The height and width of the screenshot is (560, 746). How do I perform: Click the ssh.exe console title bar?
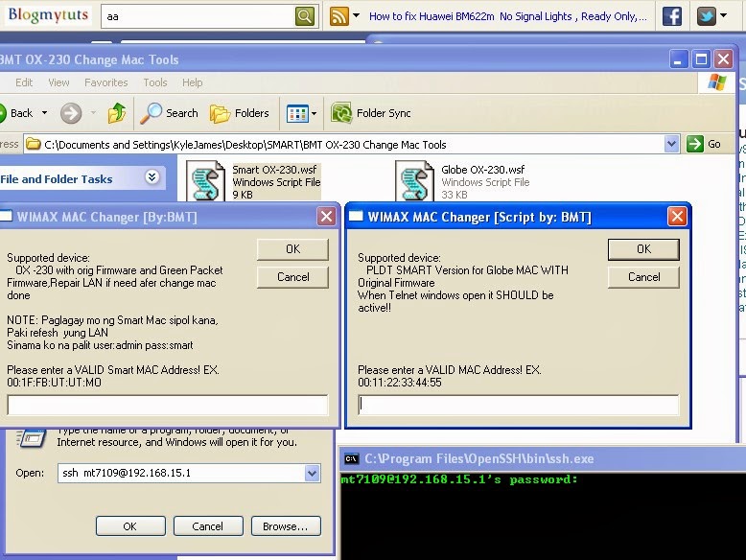pyautogui.click(x=543, y=458)
